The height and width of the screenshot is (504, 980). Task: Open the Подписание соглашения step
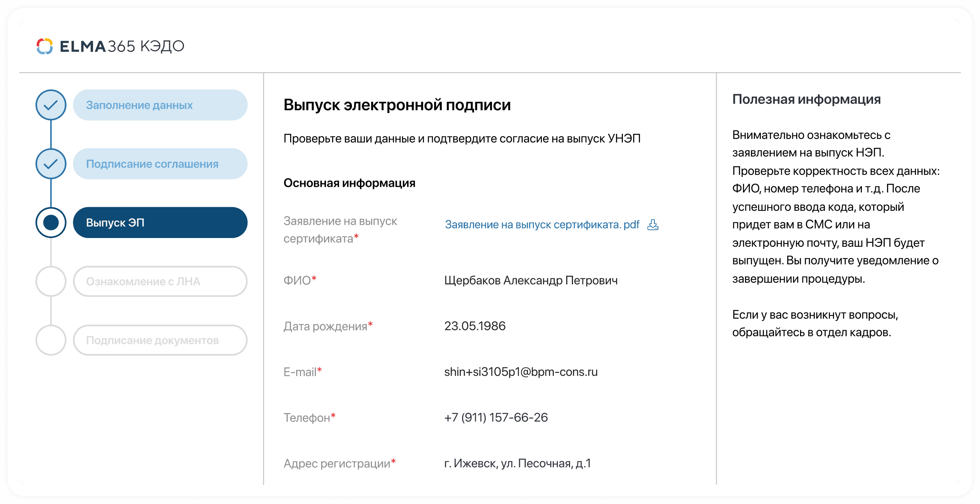(160, 164)
